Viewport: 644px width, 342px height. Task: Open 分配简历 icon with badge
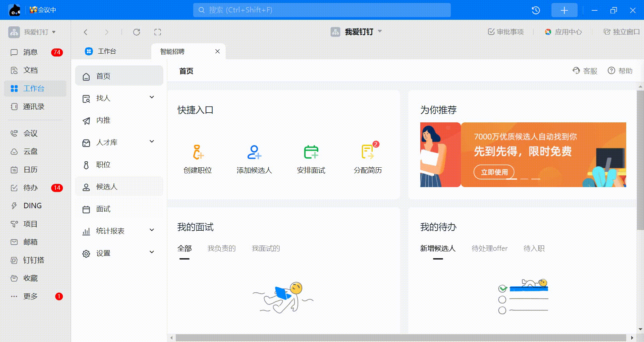tap(368, 152)
